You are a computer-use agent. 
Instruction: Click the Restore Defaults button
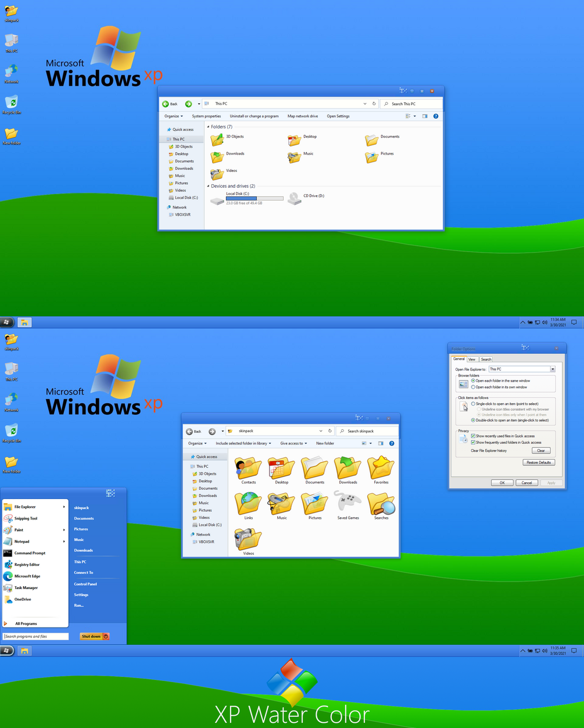point(539,462)
